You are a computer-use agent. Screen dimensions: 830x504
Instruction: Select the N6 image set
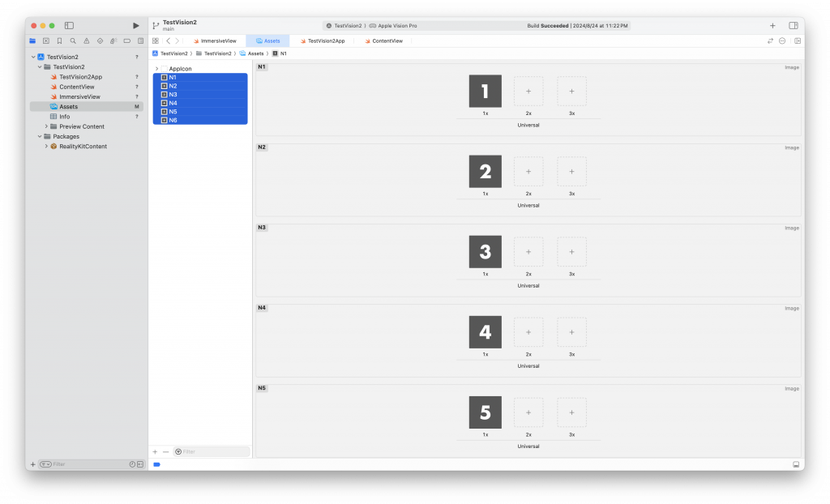(x=200, y=120)
